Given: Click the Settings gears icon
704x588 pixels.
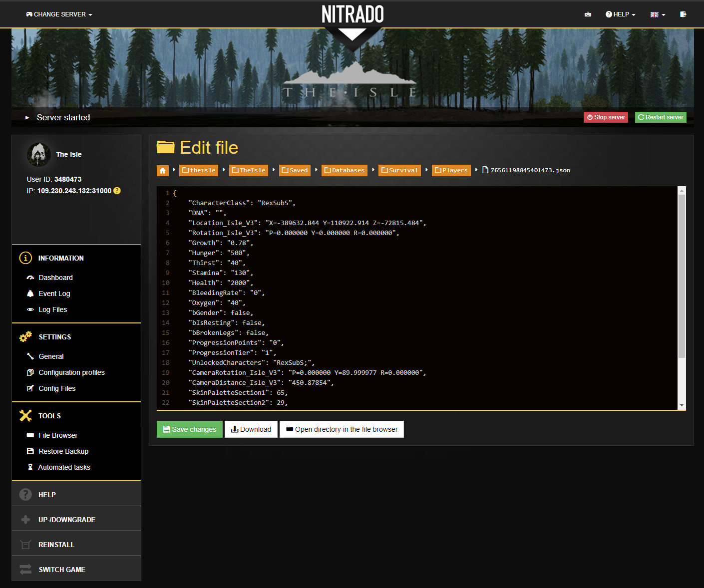Looking at the screenshot, I should pos(25,337).
